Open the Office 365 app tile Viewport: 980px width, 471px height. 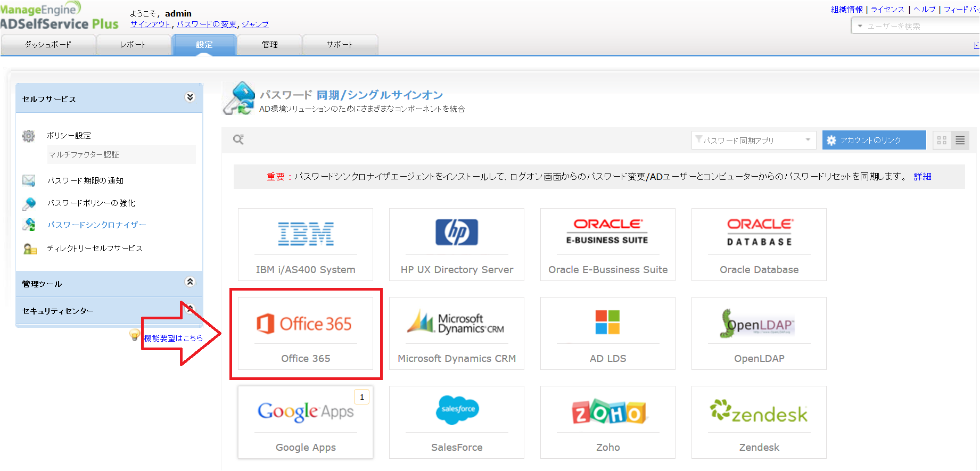306,333
